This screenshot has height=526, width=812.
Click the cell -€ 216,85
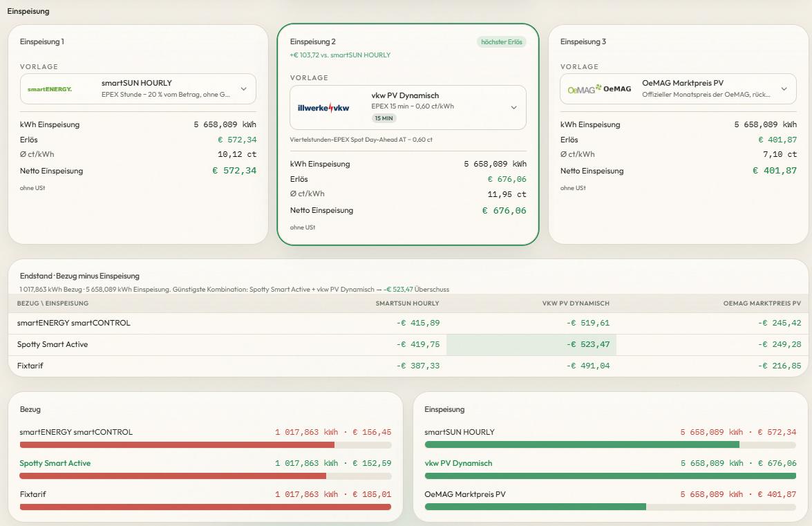(780, 366)
